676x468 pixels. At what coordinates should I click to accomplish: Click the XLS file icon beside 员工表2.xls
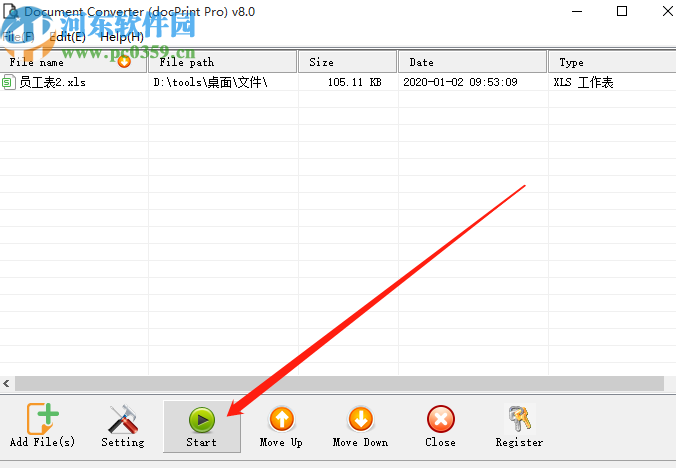click(9, 82)
